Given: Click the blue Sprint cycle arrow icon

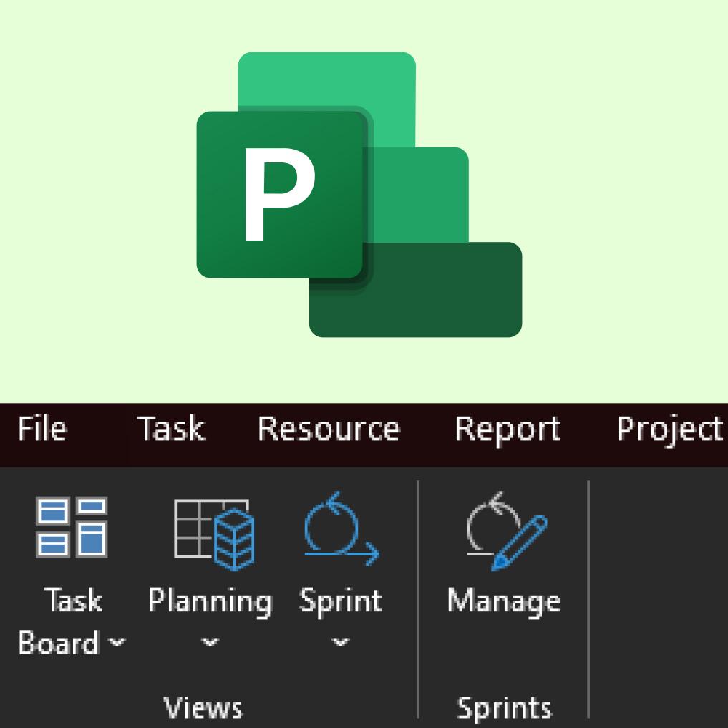Looking at the screenshot, I should pos(341,529).
